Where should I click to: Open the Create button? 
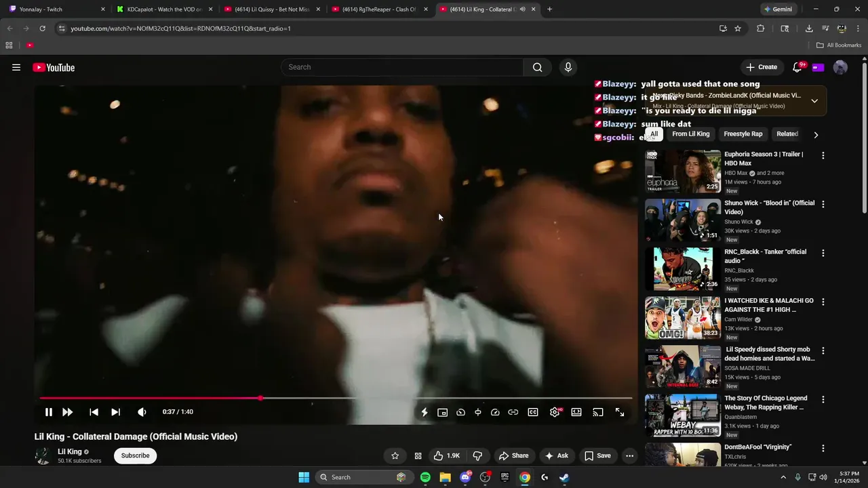(x=762, y=67)
